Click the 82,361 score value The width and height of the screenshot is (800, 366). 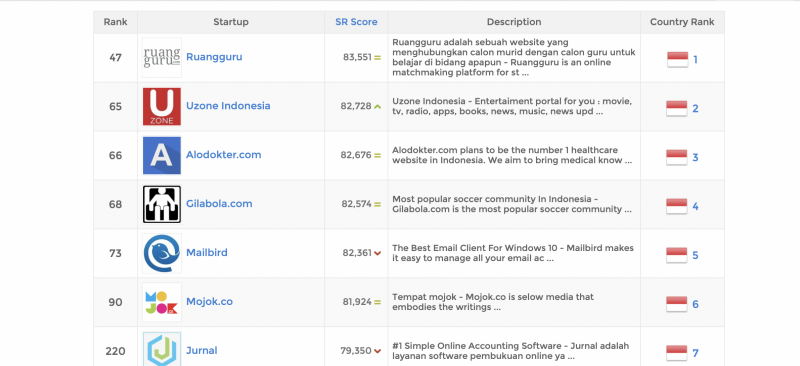[x=357, y=253]
